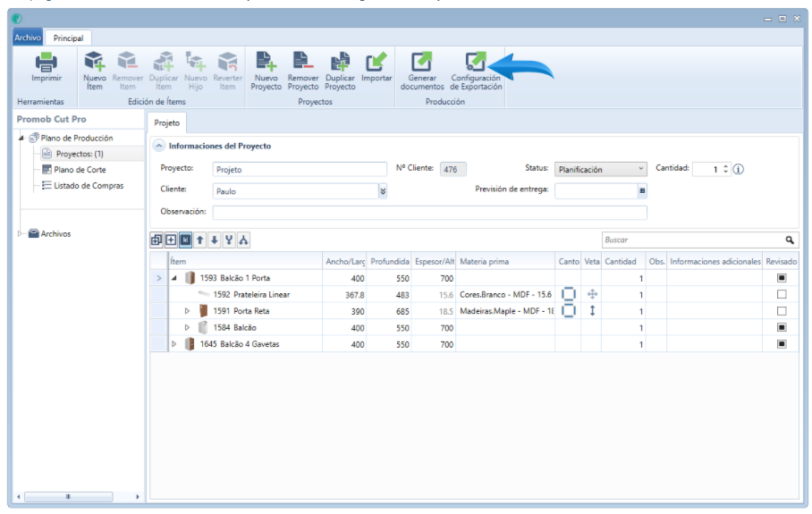This screenshot has height=514, width=812.
Task: Toggle Revisado for 1584 Balcão
Action: [782, 327]
